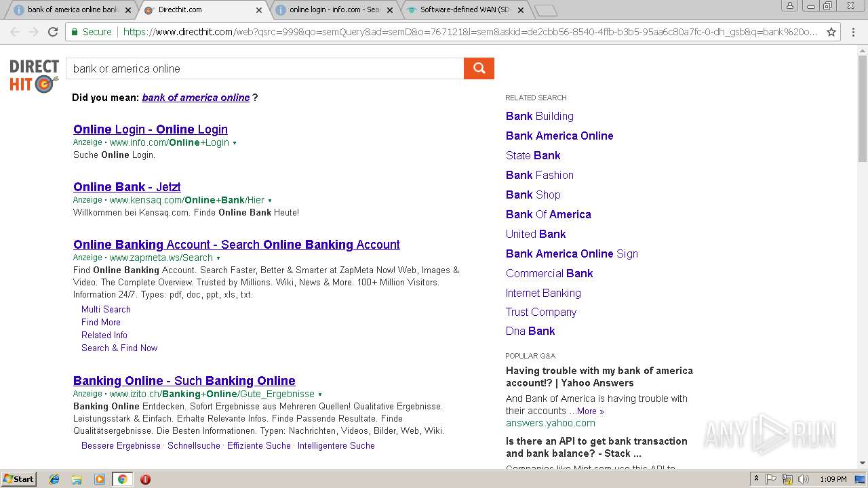The width and height of the screenshot is (868, 488).
Task: Click the More » link in Q&A
Action: [x=590, y=411]
